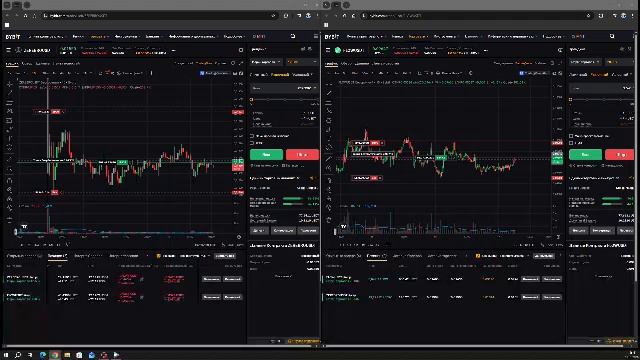Click layout icon at right of left pair header
The width and height of the screenshot is (640, 360).
[x=241, y=50]
